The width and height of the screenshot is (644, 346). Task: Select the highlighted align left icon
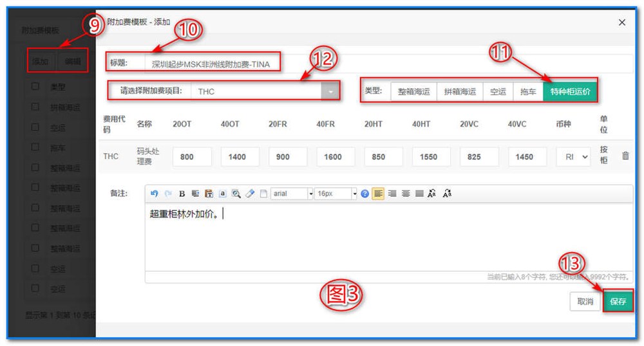(378, 193)
